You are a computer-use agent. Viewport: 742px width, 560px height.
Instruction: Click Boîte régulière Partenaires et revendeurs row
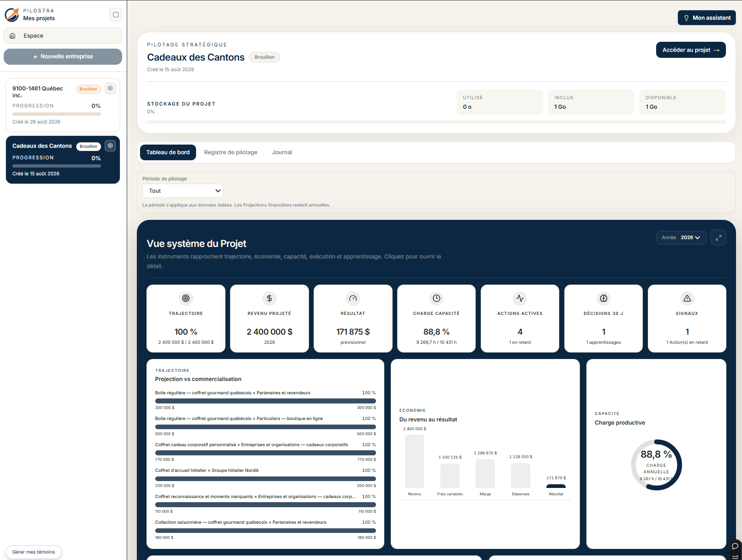(x=265, y=400)
